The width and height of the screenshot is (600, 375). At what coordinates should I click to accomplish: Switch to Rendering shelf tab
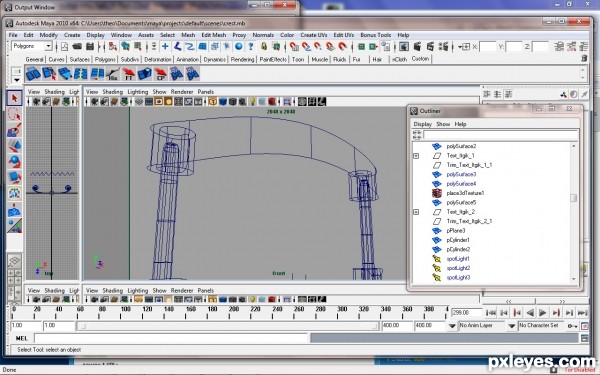[242, 59]
